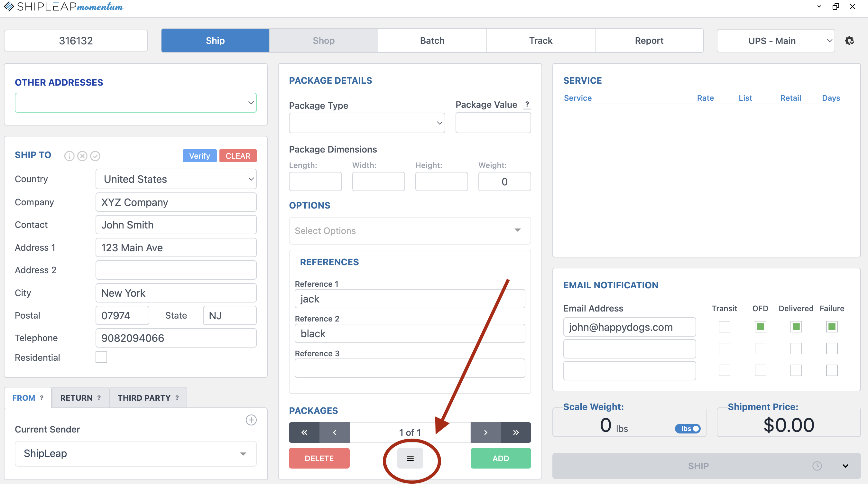Click the Ship To info icon
Screen dimensions: 868x484
pos(69,156)
